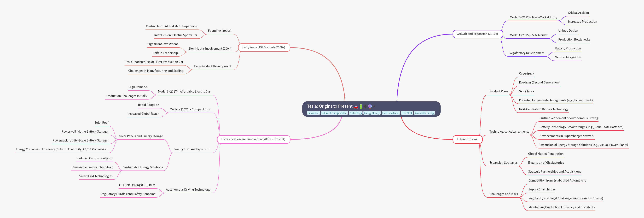
Task: Click Gigafactory Development branch
Action: click(527, 53)
